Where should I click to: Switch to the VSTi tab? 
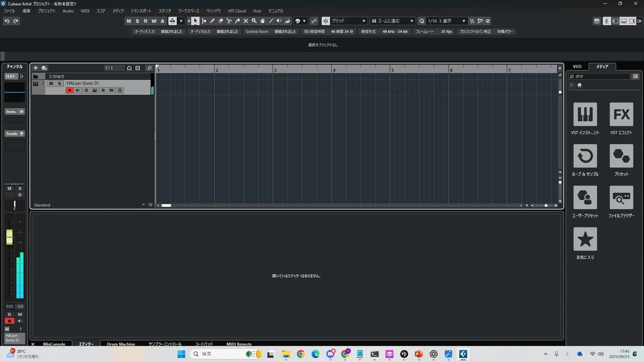(x=577, y=66)
